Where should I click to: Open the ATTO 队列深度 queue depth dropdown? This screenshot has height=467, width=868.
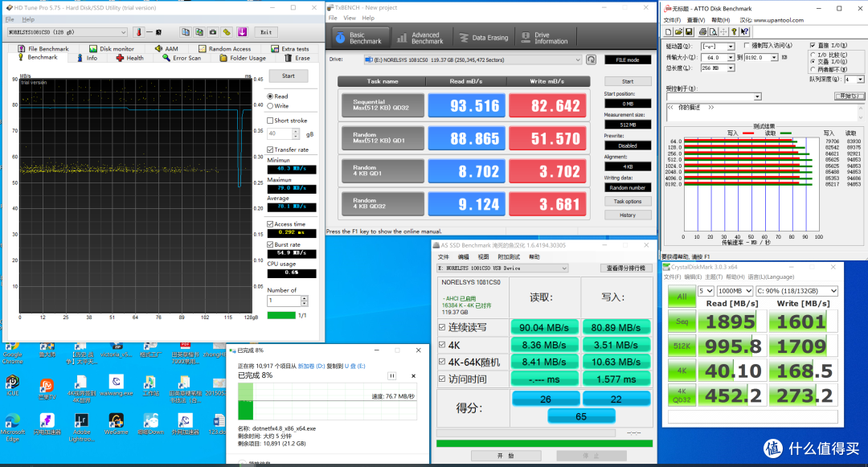pyautogui.click(x=854, y=80)
